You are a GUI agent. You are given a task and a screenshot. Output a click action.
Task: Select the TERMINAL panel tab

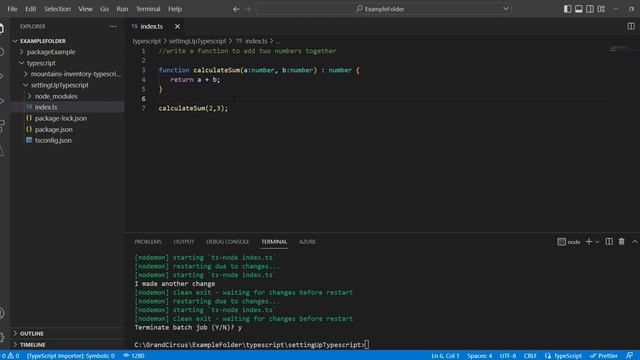point(274,242)
